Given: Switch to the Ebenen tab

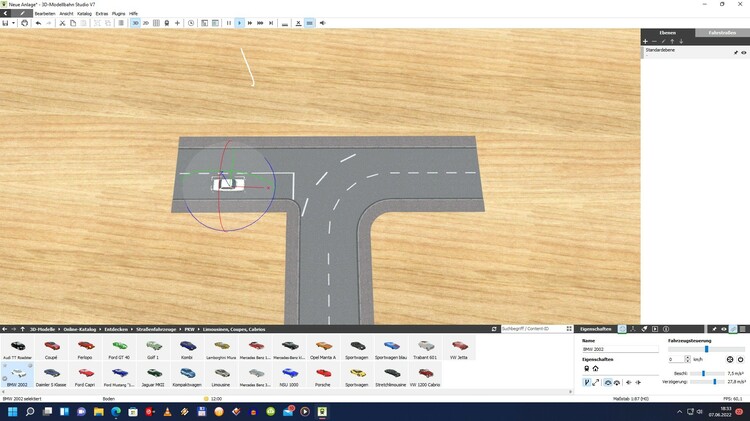Looking at the screenshot, I should (668, 33).
